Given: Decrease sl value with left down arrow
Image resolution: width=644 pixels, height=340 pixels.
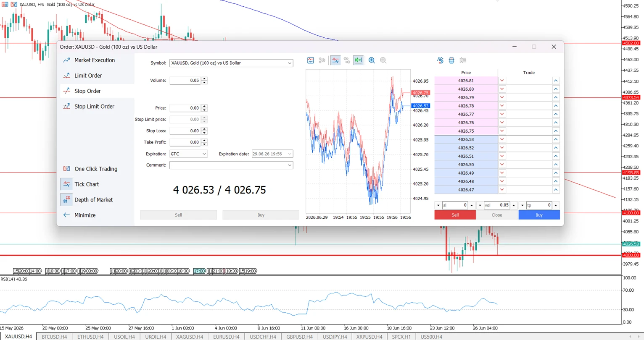Looking at the screenshot, I should (x=438, y=205).
